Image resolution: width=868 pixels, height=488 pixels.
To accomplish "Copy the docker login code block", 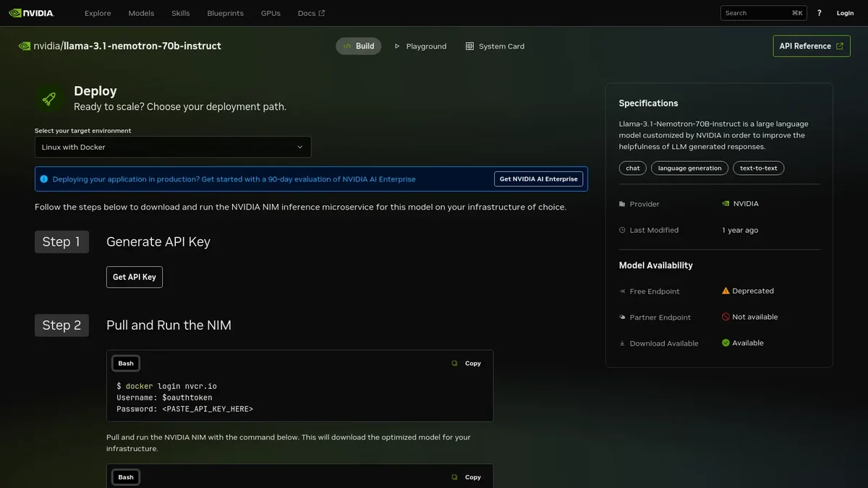I will (x=467, y=364).
